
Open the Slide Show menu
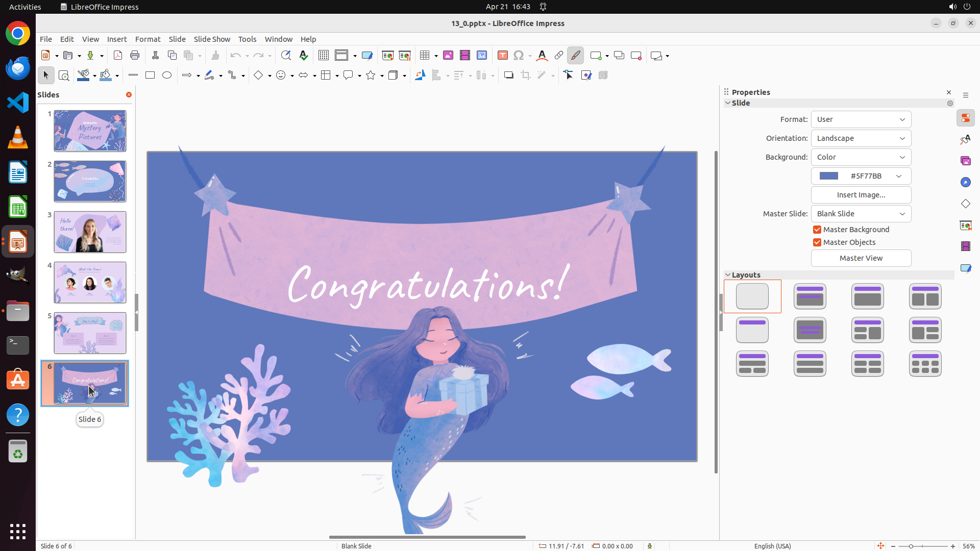(x=212, y=39)
